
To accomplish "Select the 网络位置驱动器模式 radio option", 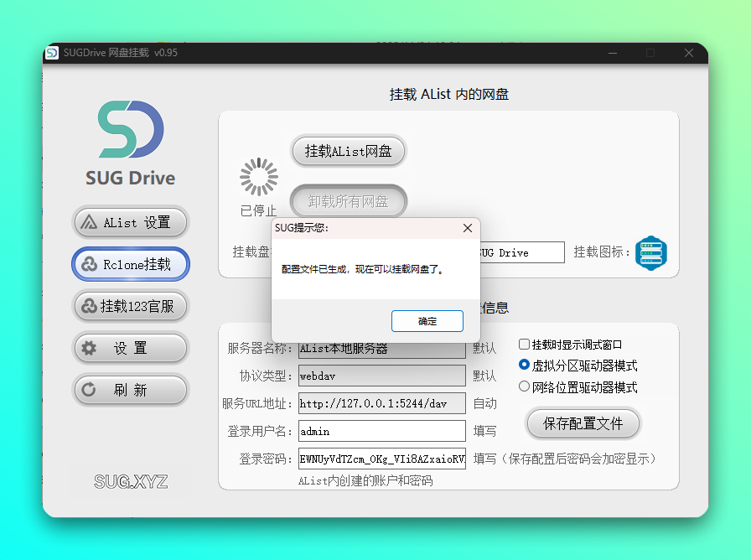I will point(523,386).
